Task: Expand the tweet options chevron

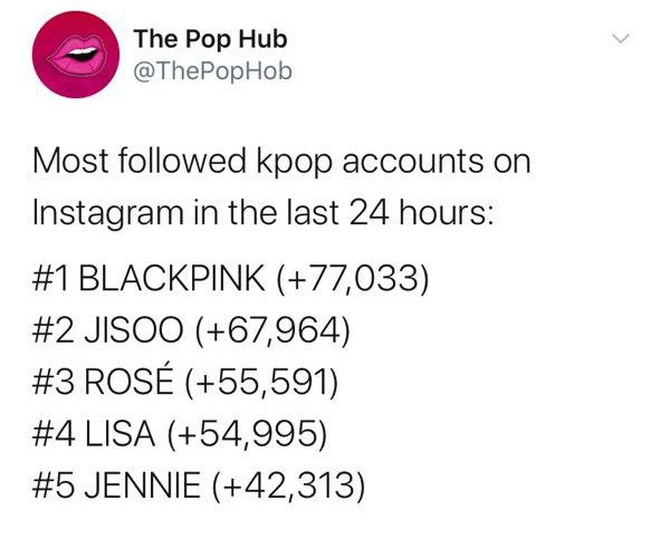Action: point(621,39)
